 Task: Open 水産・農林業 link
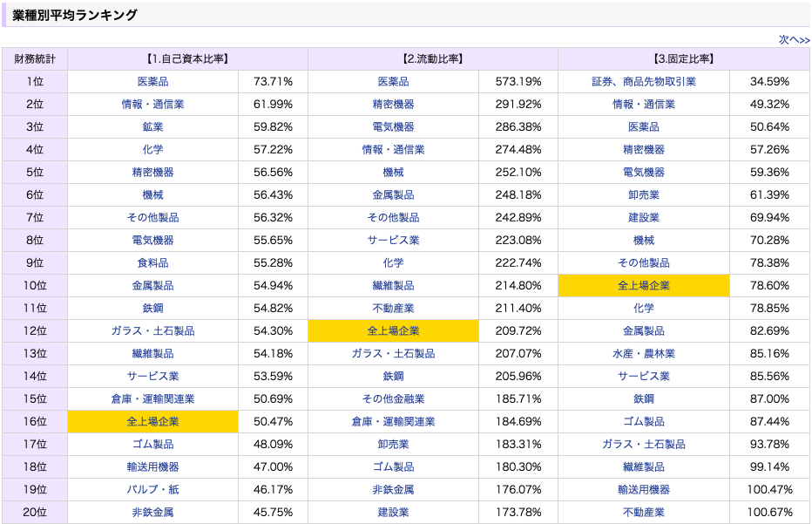644,353
